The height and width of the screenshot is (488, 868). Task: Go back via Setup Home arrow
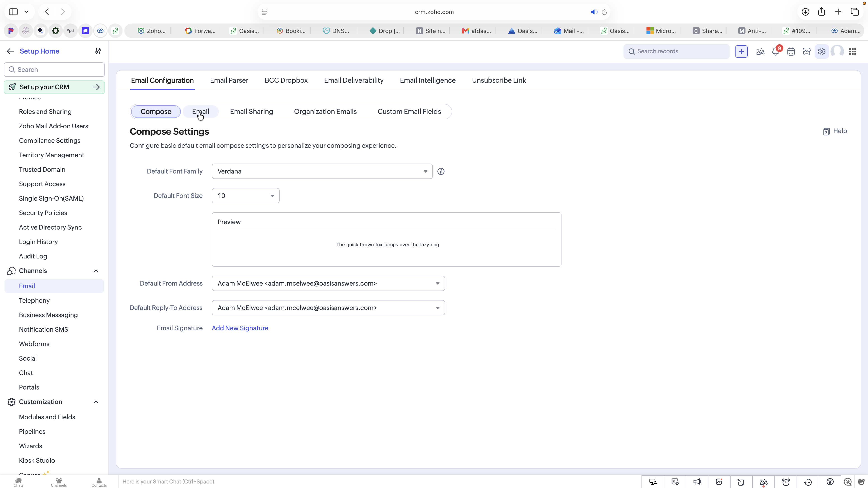pos(10,51)
